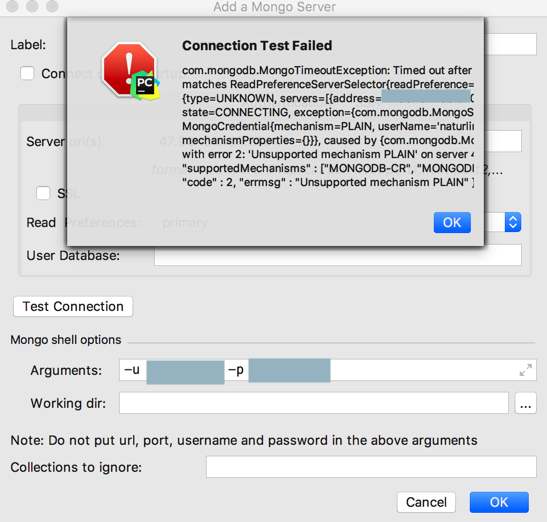
Task: Click the PyCharm PC logo badge
Action: (145, 85)
